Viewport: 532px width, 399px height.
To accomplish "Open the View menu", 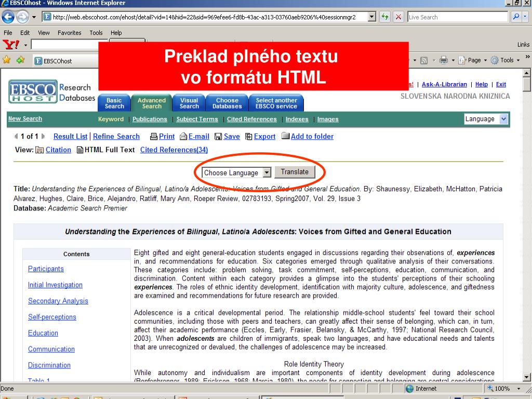I will pos(44,33).
